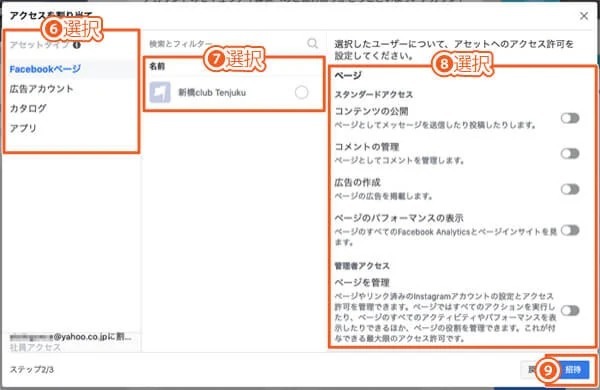Screen dimensions: 600x390
Task: Select the カタログ asset type
Action: point(28,108)
